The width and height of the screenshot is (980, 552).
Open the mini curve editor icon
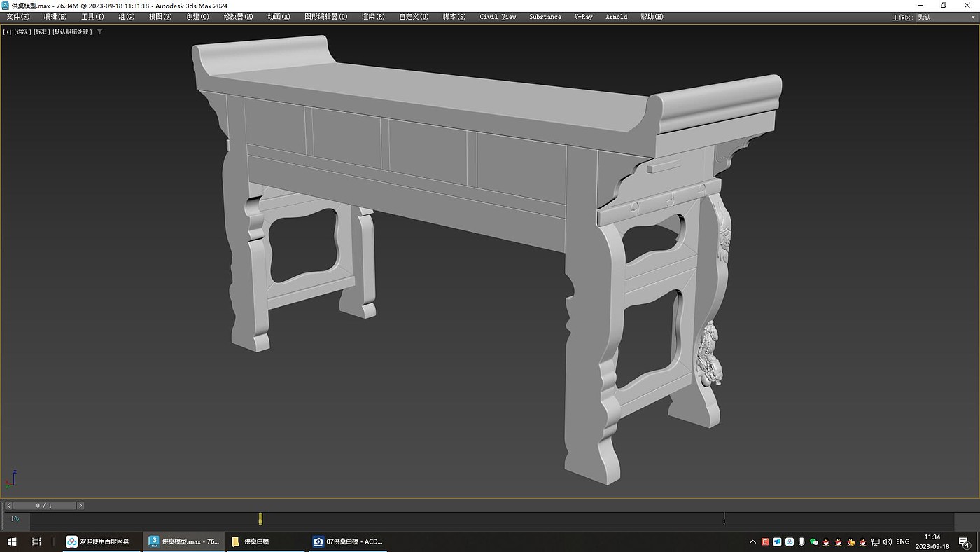15,519
